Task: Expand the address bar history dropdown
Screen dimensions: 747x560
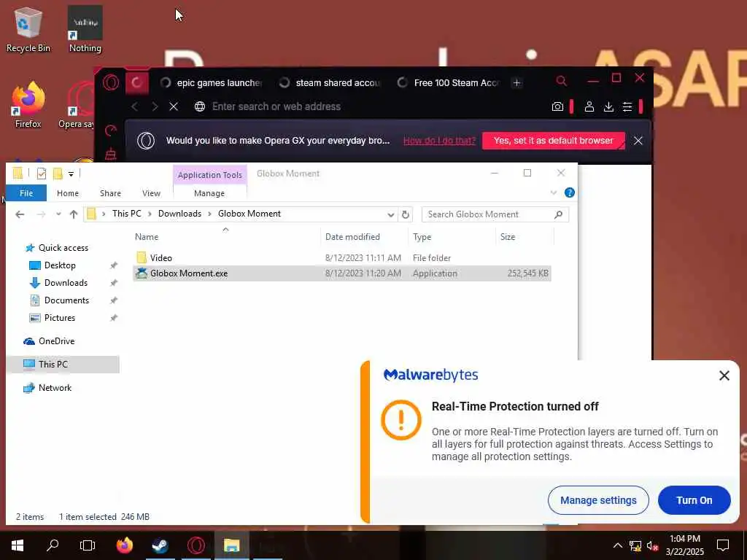Action: [x=391, y=214]
